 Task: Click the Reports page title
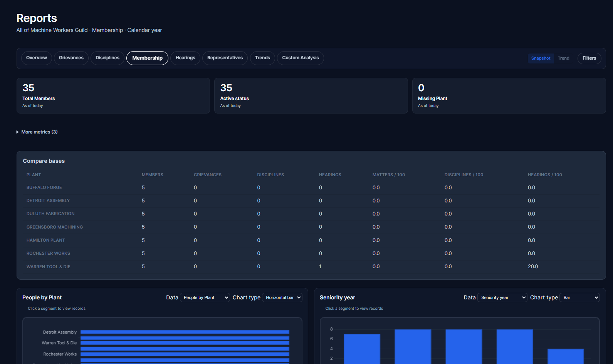pyautogui.click(x=37, y=18)
